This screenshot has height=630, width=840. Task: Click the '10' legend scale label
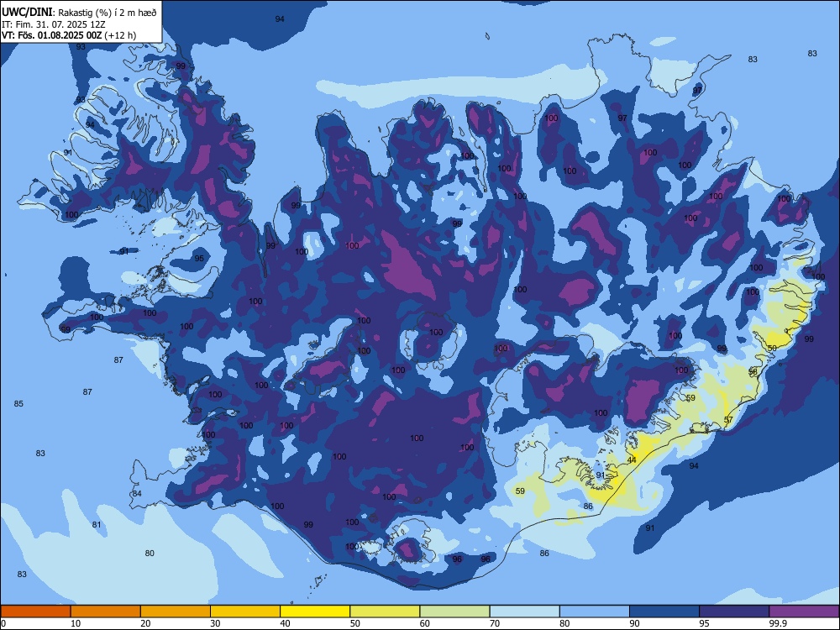pyautogui.click(x=76, y=623)
